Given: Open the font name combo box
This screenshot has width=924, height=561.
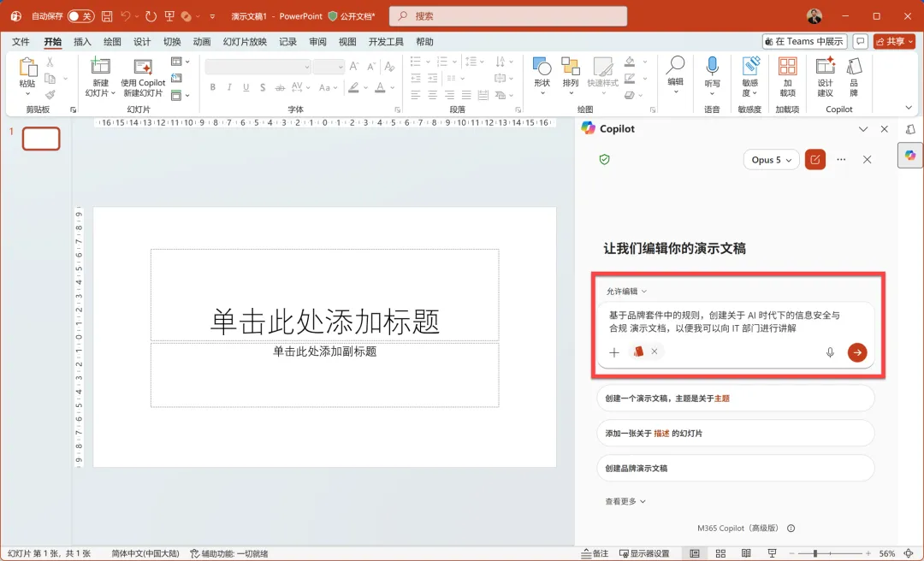Looking at the screenshot, I should point(258,67).
